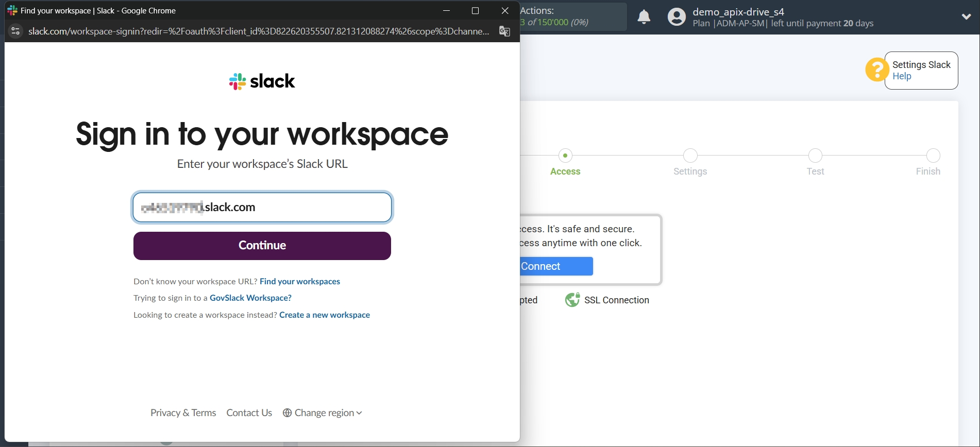Click the user avatar icon in header
The width and height of the screenshot is (980, 447).
[677, 17]
